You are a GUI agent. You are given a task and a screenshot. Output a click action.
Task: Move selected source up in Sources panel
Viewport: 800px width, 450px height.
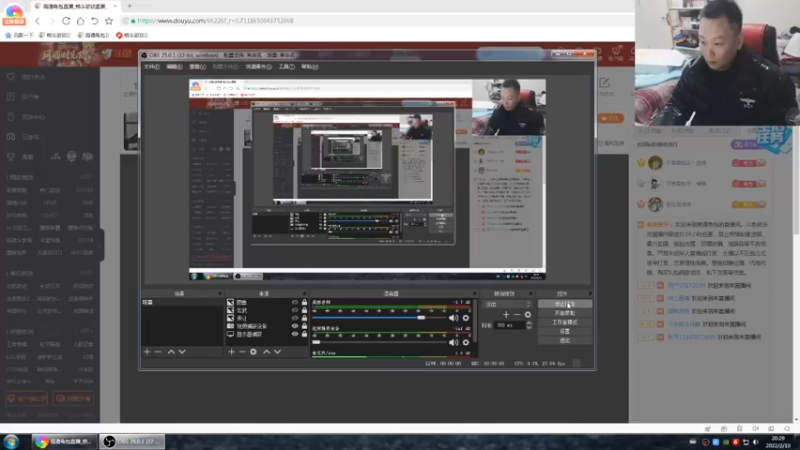(x=266, y=352)
